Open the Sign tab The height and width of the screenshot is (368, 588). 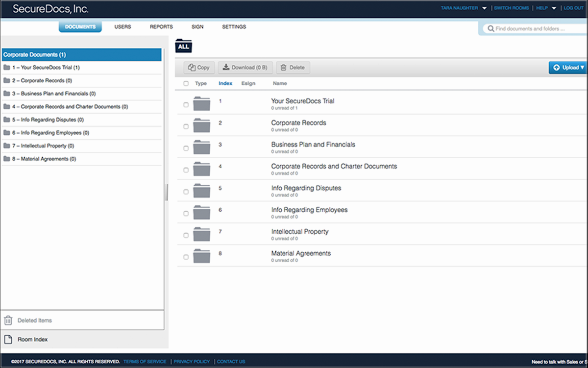pyautogui.click(x=197, y=27)
